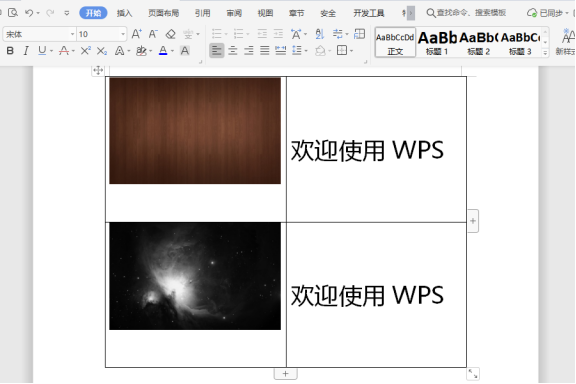Toggle Italic formatting
Viewport: 576px width, 384px height.
pos(26,51)
